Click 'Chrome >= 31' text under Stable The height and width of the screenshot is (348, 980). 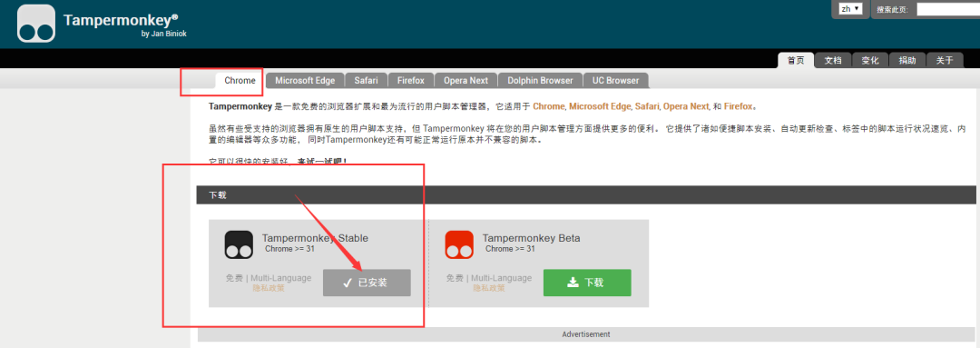[289, 249]
